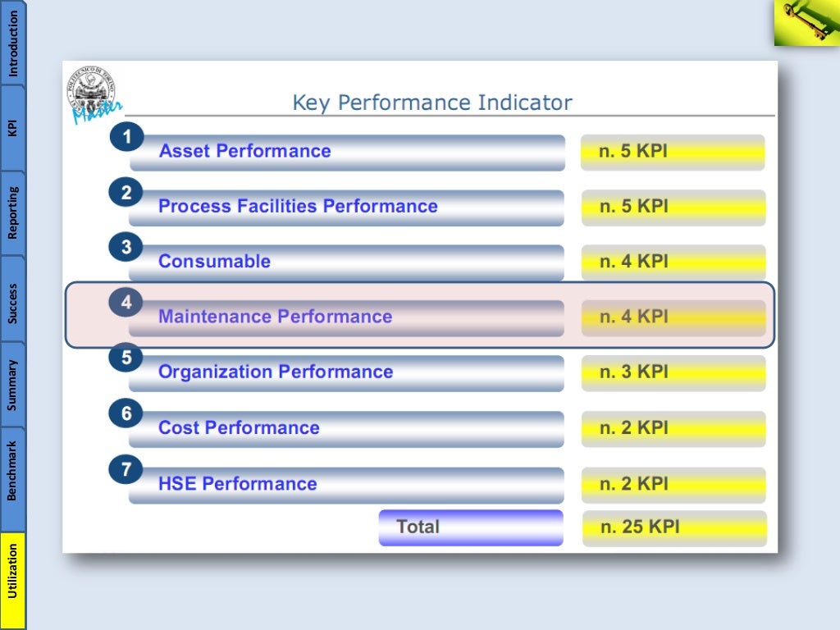Go to the Success side tab
This screenshot has height=630, width=840.
pos(13,299)
